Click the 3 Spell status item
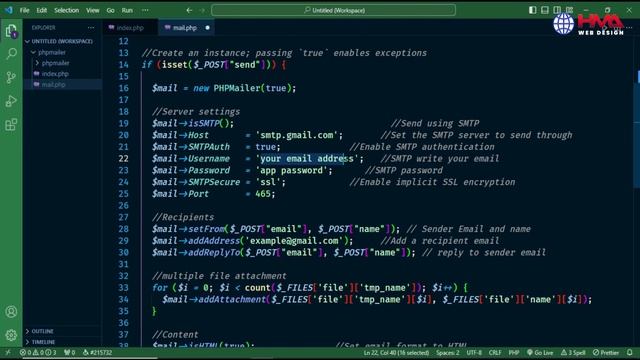The image size is (640, 360). point(573,352)
